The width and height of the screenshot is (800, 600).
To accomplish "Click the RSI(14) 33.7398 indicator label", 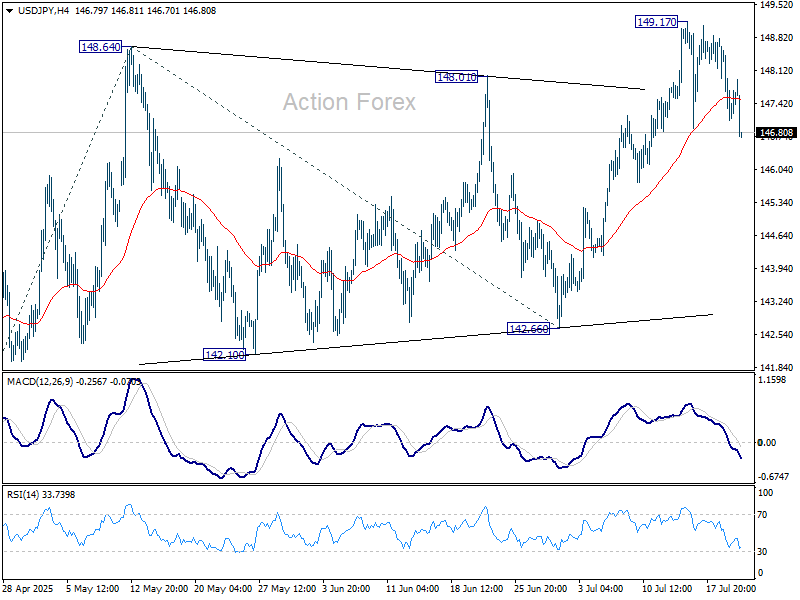I will [40, 493].
